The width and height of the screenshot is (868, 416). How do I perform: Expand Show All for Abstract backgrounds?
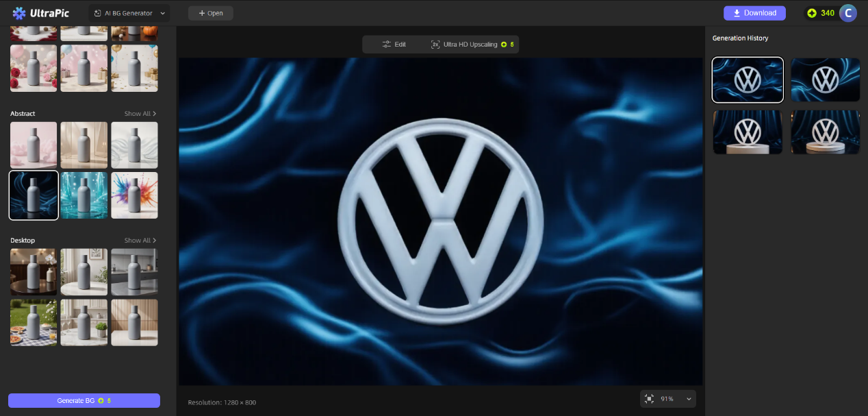pyautogui.click(x=139, y=114)
